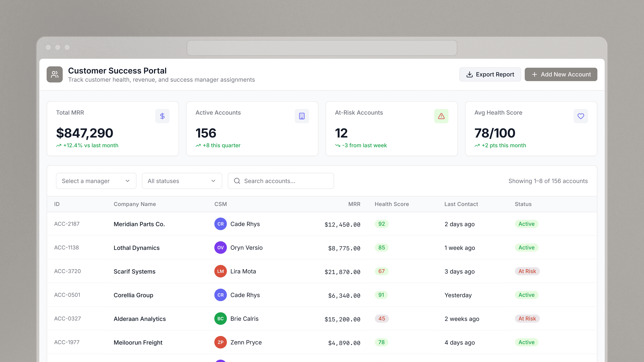Image resolution: width=644 pixels, height=362 pixels.
Task: Sort by the ID column header
Action: 57,204
